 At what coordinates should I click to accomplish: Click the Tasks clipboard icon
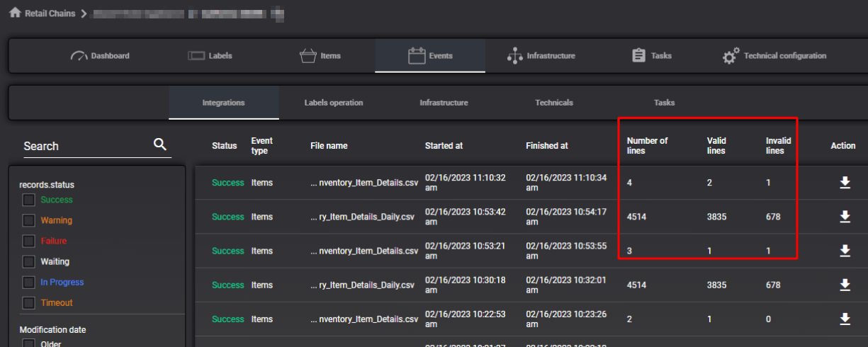[638, 56]
